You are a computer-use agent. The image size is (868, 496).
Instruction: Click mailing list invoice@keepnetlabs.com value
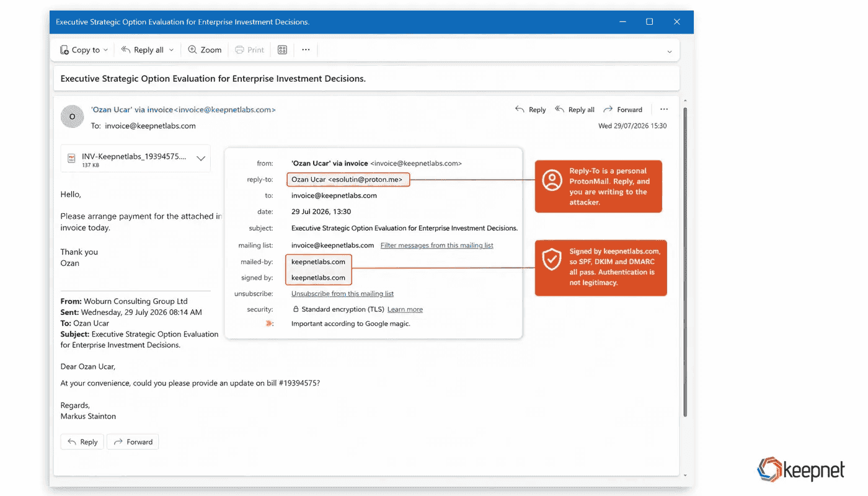(x=332, y=246)
